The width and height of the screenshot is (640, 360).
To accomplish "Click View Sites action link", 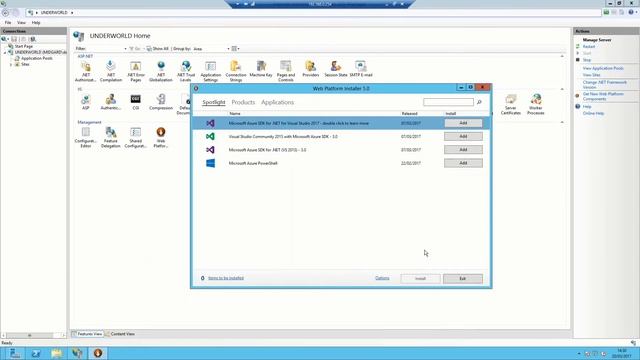I will [x=591, y=75].
